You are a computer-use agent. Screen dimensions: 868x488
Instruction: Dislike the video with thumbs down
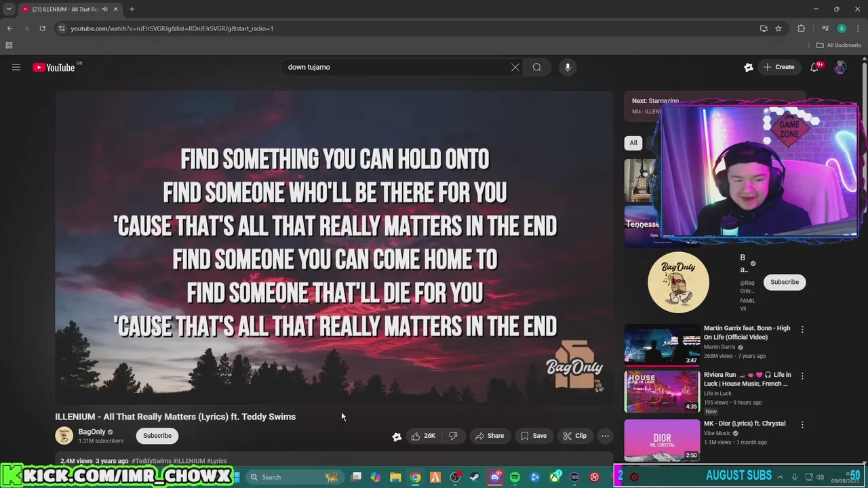[x=453, y=436]
